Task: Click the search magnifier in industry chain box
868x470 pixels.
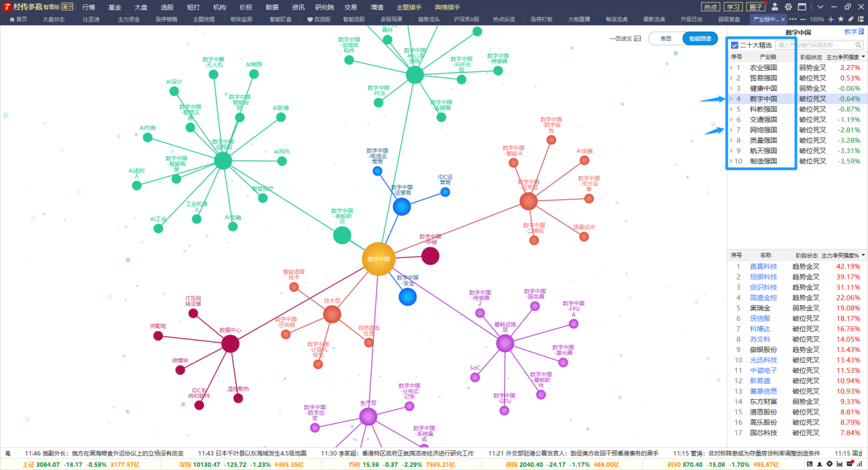Action: [x=859, y=45]
